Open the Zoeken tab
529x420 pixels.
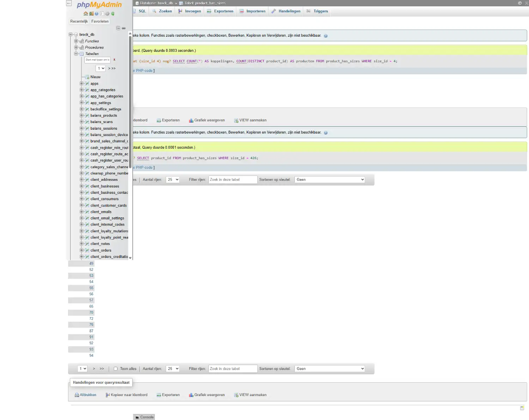162,11
